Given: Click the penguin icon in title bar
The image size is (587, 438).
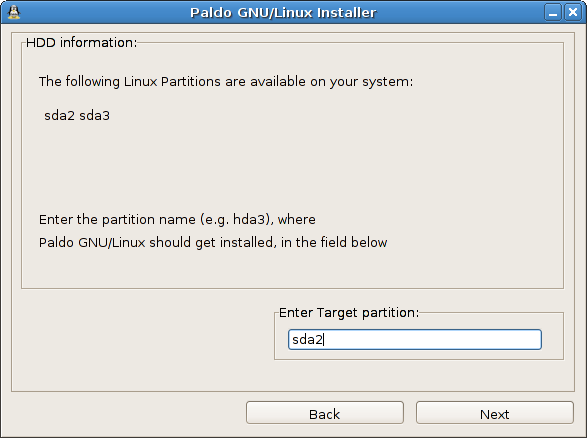Looking at the screenshot, I should click(x=14, y=12).
